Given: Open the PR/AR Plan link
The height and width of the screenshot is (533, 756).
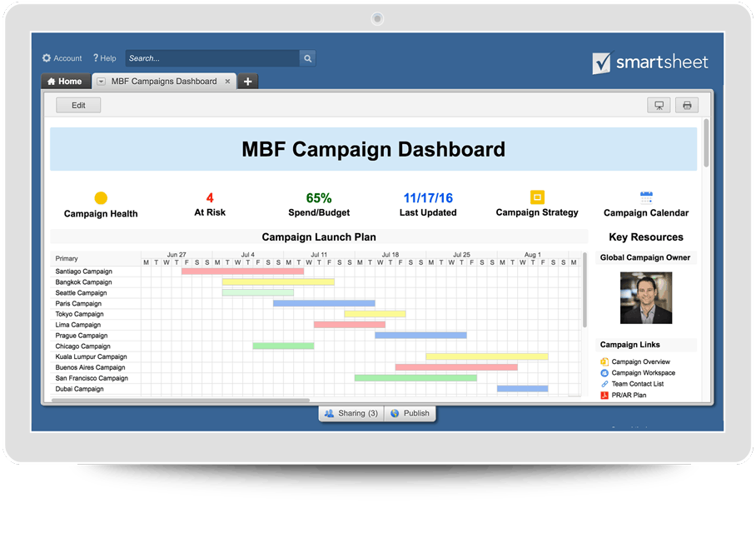Looking at the screenshot, I should pos(629,395).
